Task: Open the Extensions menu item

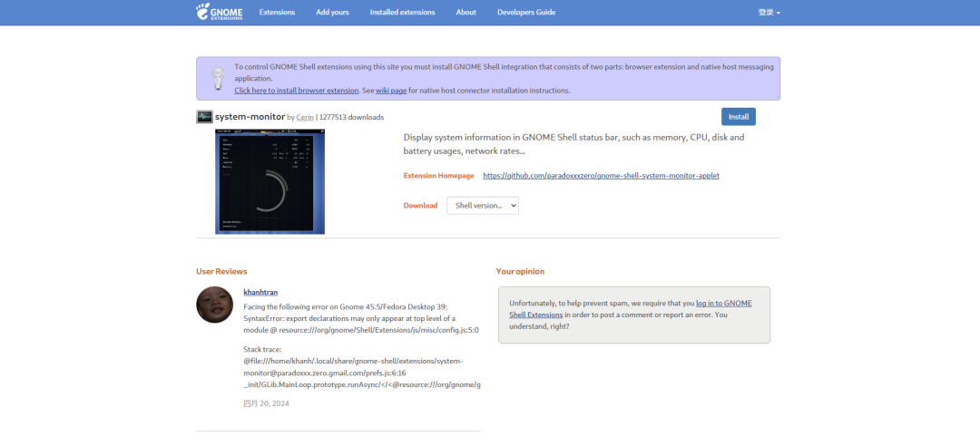Action: [x=277, y=12]
